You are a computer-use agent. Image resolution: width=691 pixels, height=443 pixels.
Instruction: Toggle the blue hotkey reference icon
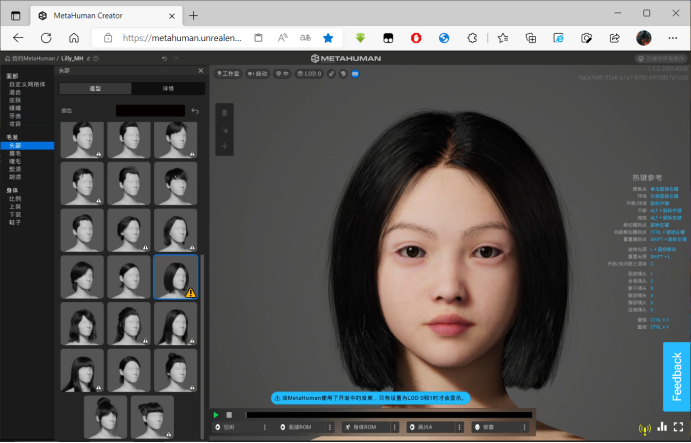pyautogui.click(x=355, y=74)
